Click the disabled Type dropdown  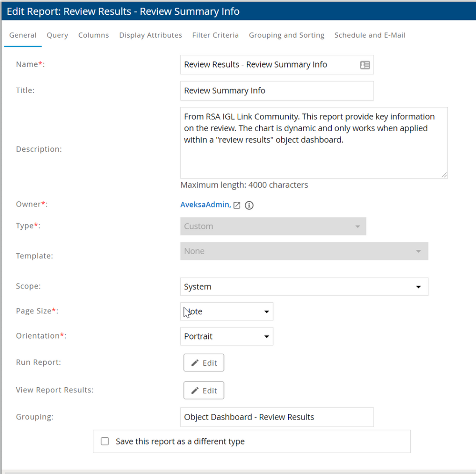(273, 227)
